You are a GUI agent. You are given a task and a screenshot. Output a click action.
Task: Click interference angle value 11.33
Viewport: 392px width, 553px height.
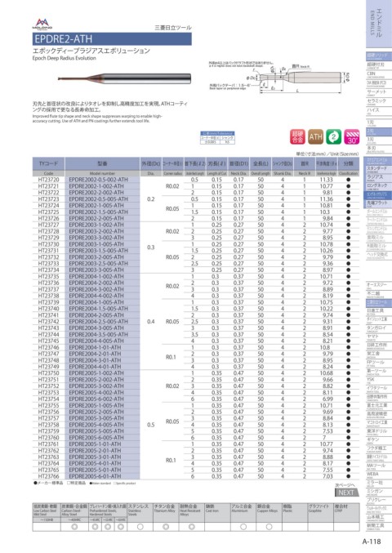tap(327, 180)
